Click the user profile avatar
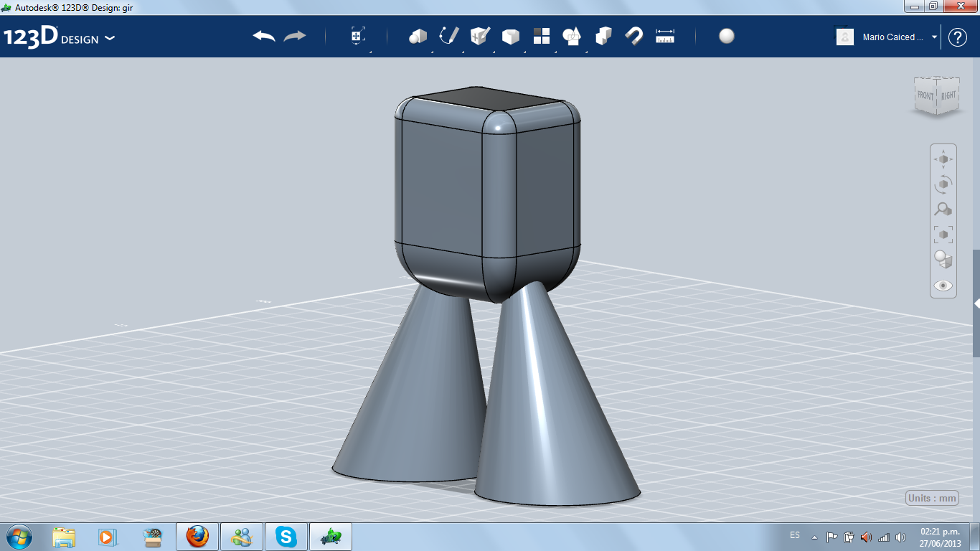This screenshot has width=980, height=551. coord(845,37)
